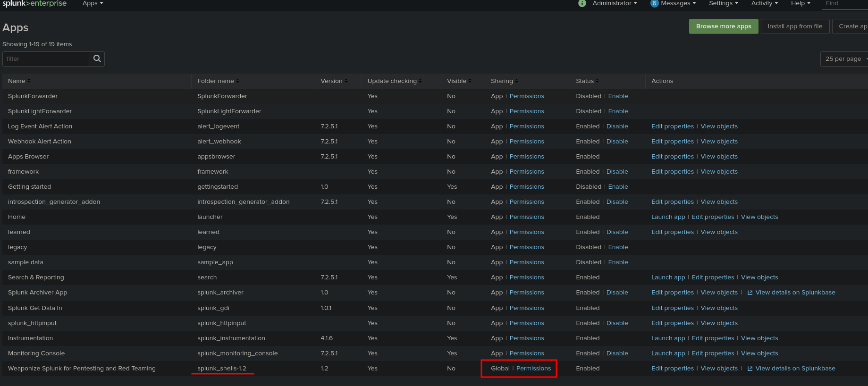Click the splunk_monitoring_console folder name
This screenshot has height=386, width=868.
pyautogui.click(x=237, y=353)
